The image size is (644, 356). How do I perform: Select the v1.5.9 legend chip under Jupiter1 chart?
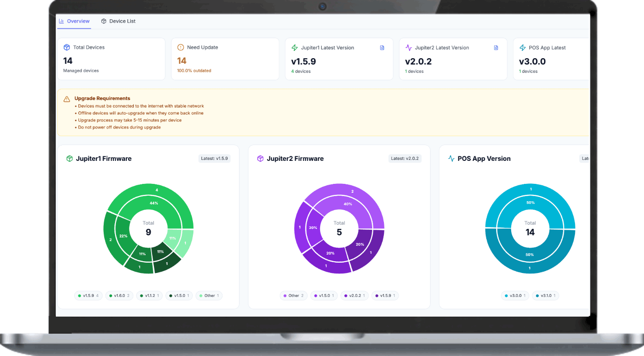89,295
